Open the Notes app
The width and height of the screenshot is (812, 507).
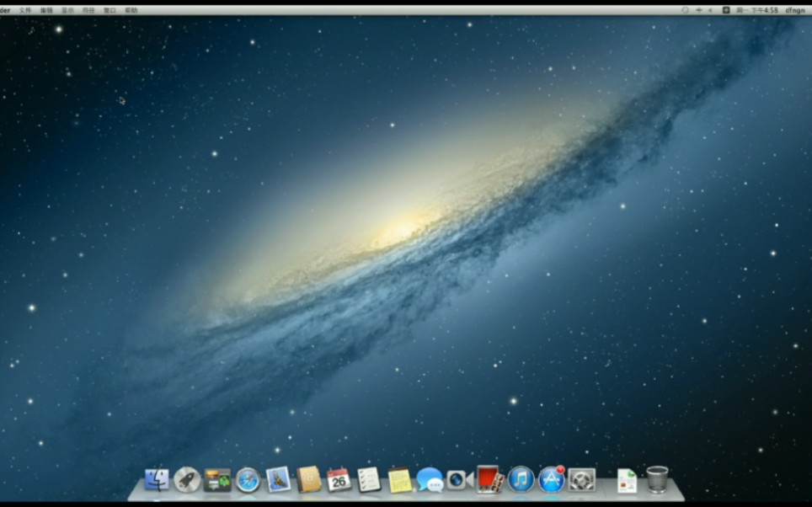pos(398,482)
